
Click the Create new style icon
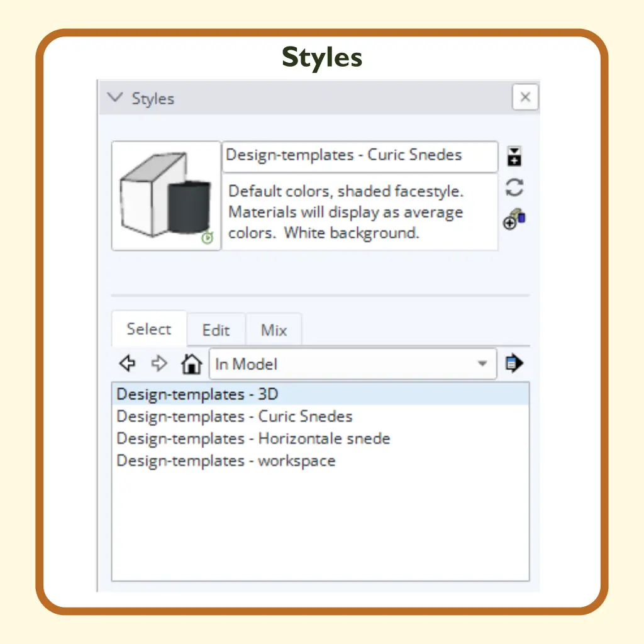tap(514, 219)
